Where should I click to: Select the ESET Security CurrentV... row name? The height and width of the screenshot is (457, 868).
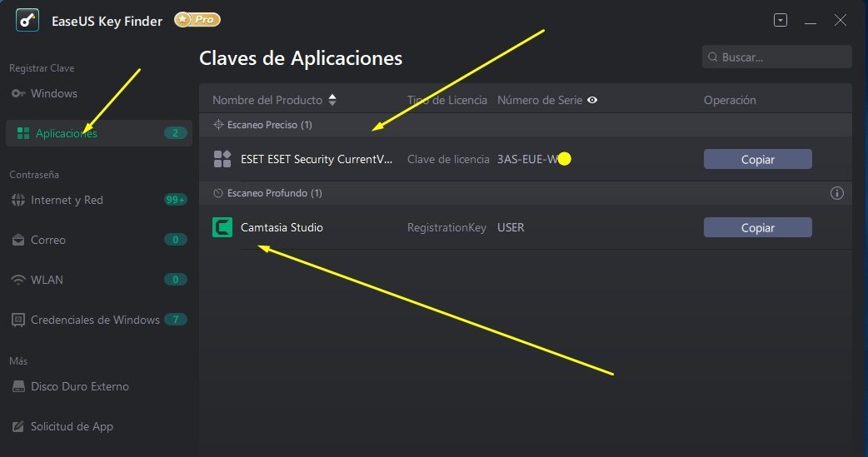click(317, 159)
